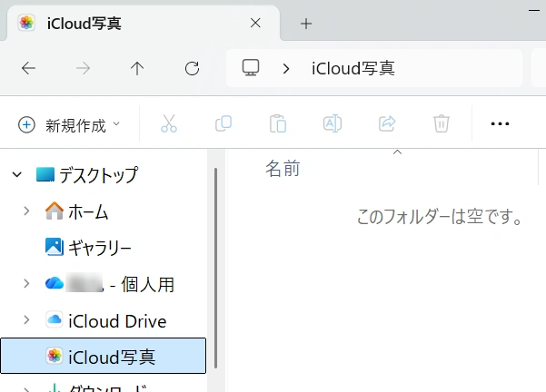Open the 新規作成 dropdown
Screen dimensions: 546x392
69,124
